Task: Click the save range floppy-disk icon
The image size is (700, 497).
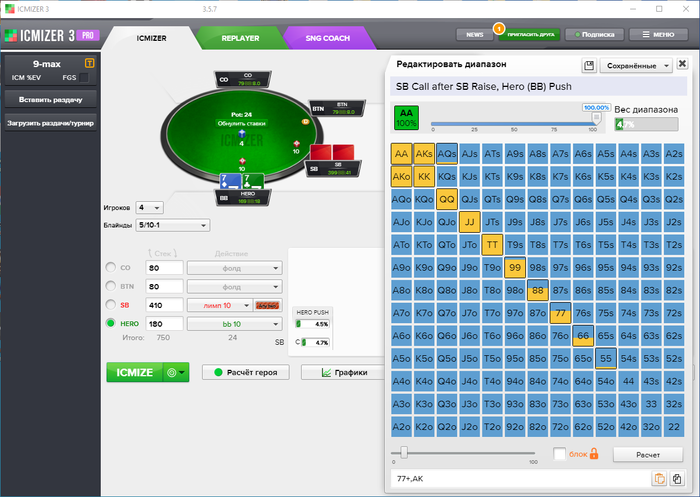Action: pyautogui.click(x=589, y=66)
